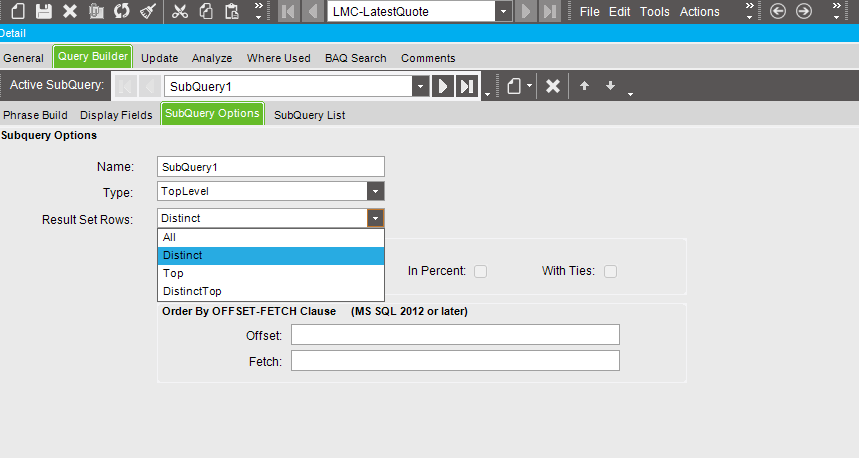Click the Back arrow circle icon
Image resolution: width=859 pixels, height=458 pixels.
click(x=777, y=11)
